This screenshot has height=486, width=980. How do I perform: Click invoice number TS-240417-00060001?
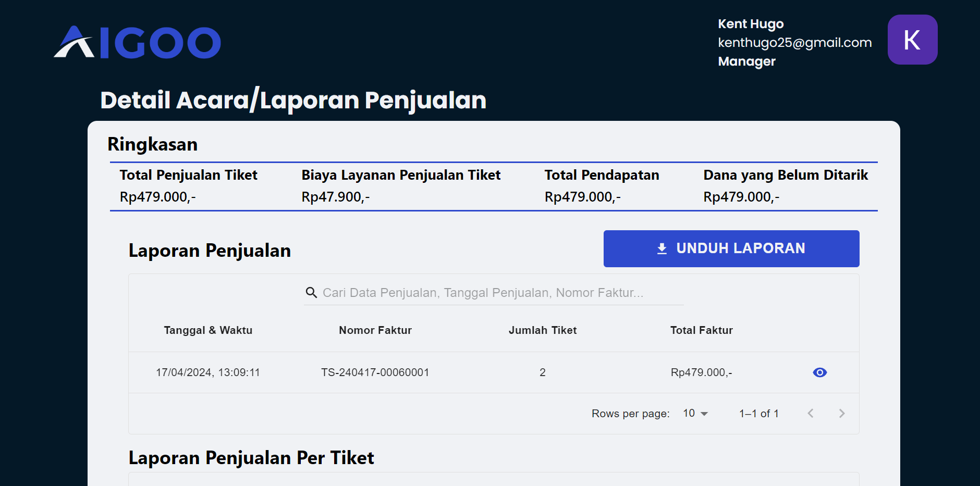pos(375,372)
